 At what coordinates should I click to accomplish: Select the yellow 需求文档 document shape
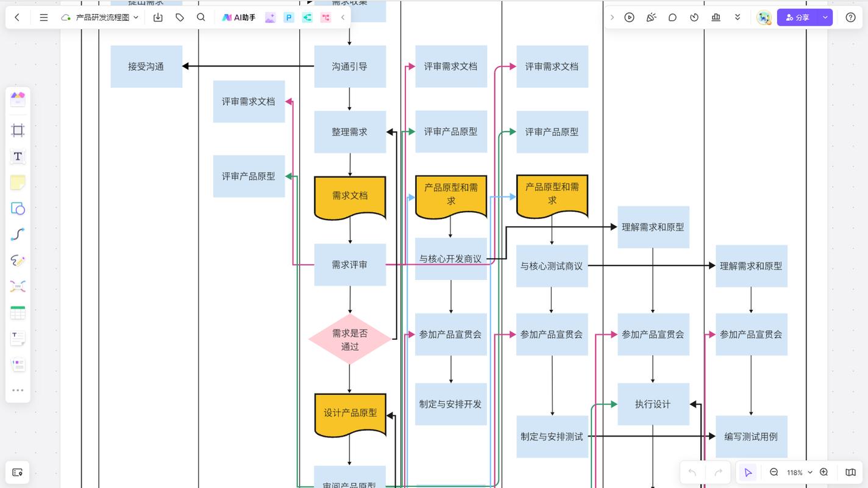pyautogui.click(x=350, y=198)
